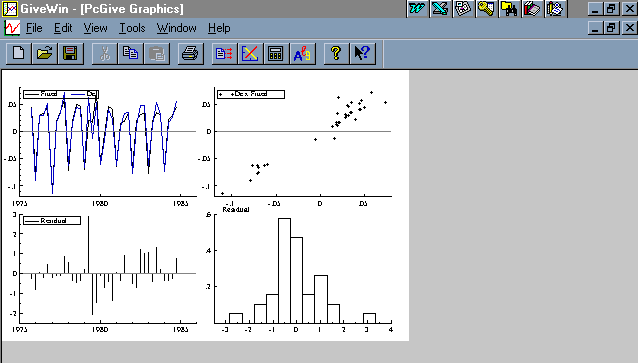Click the cross-plot graphics icon
Viewport: 638px width, 363px height.
pyautogui.click(x=250, y=53)
